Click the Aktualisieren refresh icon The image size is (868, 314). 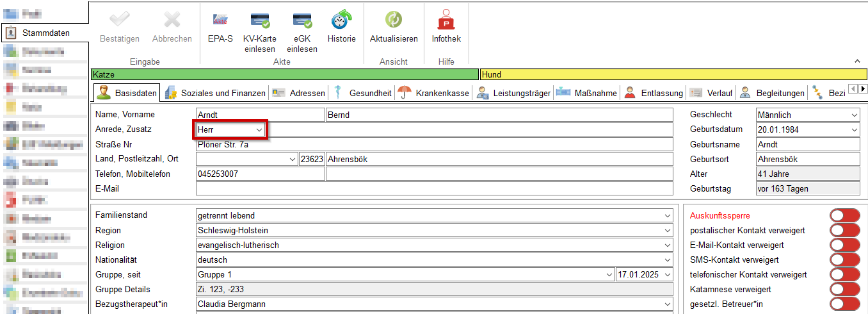(394, 21)
